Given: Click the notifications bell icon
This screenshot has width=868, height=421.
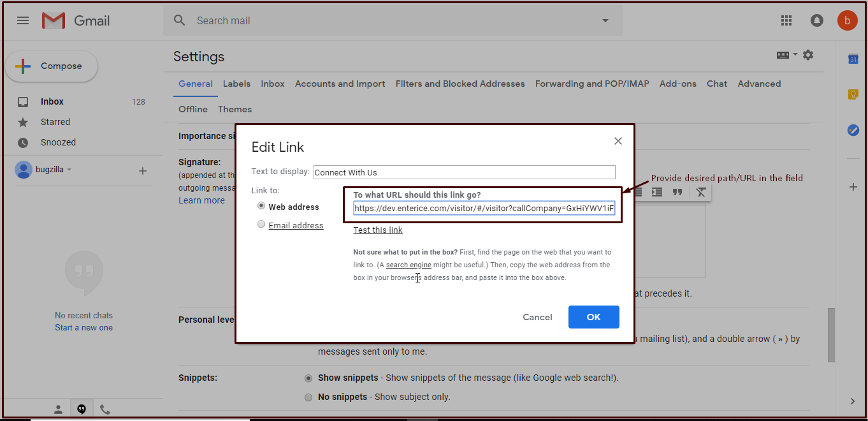Looking at the screenshot, I should coord(816,20).
